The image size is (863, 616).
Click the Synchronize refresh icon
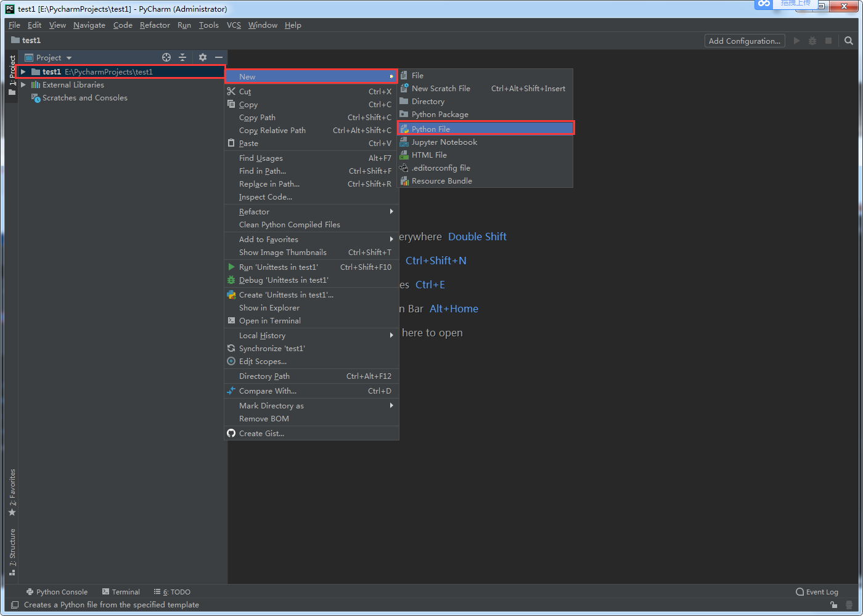pyautogui.click(x=231, y=348)
